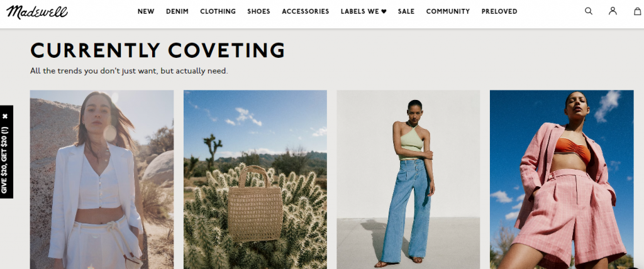The height and width of the screenshot is (269, 644).
Task: Select the wide-leg jeans model photo
Action: pyautogui.click(x=408, y=180)
